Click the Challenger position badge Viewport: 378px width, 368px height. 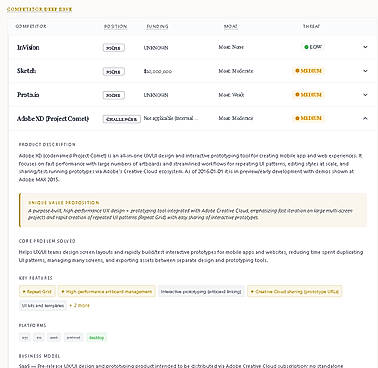coord(122,119)
